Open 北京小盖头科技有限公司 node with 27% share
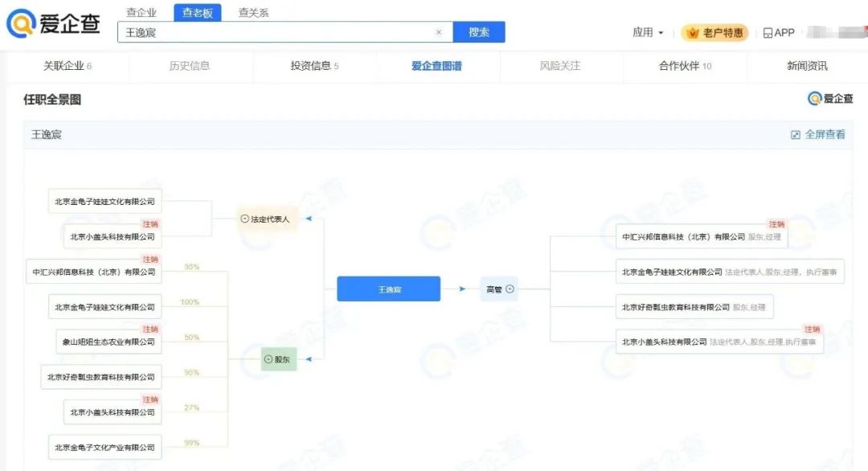 pos(113,412)
